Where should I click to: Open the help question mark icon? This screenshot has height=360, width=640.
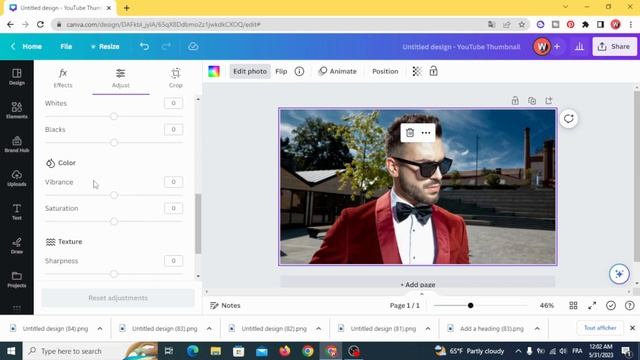(x=629, y=305)
